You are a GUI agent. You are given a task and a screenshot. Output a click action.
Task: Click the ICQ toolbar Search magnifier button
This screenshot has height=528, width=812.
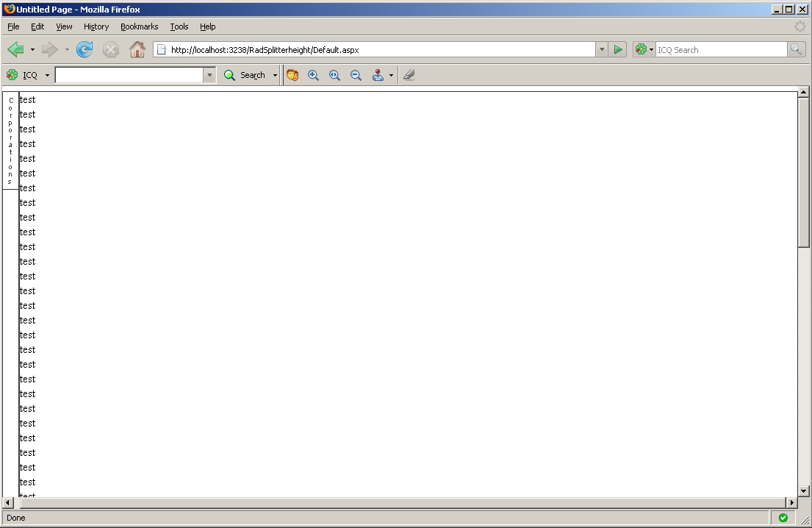245,75
